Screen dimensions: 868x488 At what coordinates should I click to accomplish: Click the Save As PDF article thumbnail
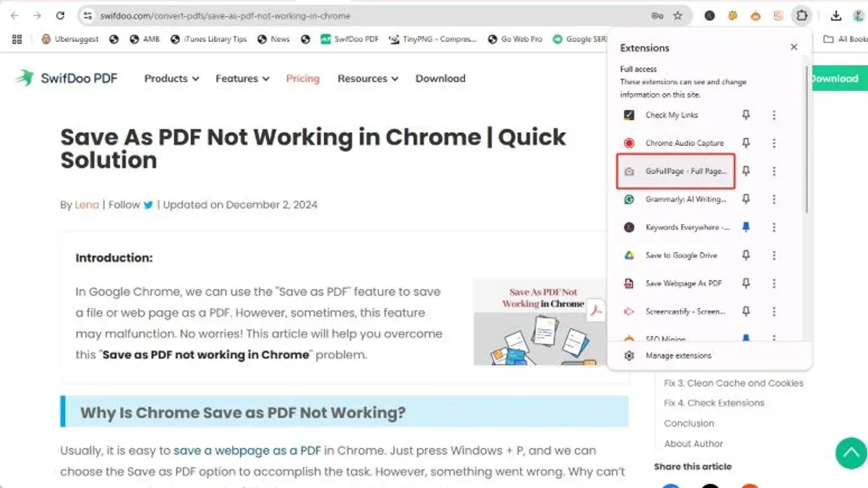click(x=540, y=322)
